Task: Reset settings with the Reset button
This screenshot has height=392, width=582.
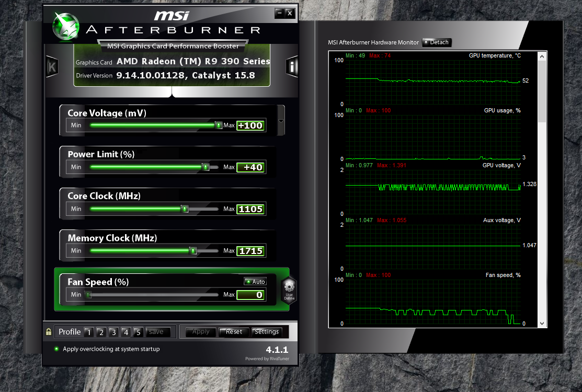Action: (234, 332)
